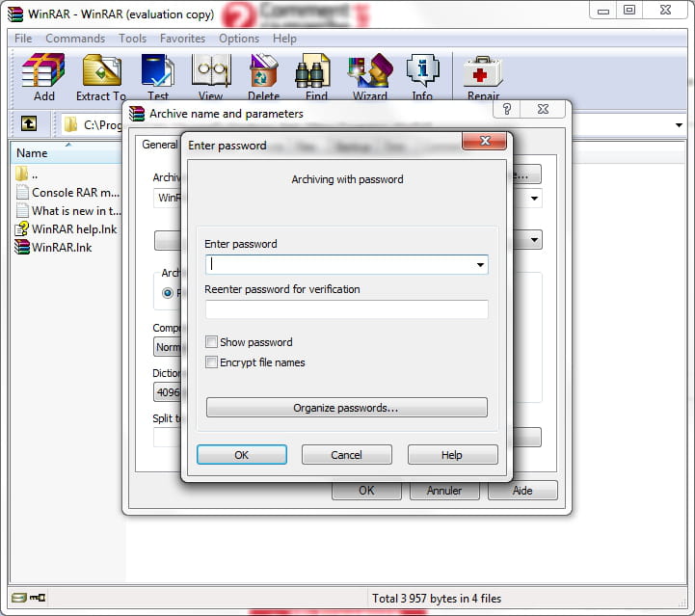This screenshot has width=695, height=616.
Task: Click Cancel in Enter password dialog
Action: click(347, 455)
